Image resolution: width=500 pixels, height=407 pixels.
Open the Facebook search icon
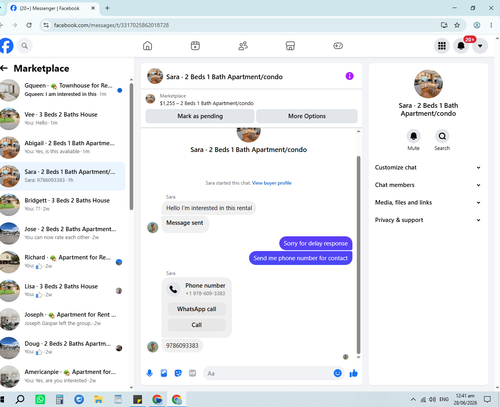[x=25, y=46]
